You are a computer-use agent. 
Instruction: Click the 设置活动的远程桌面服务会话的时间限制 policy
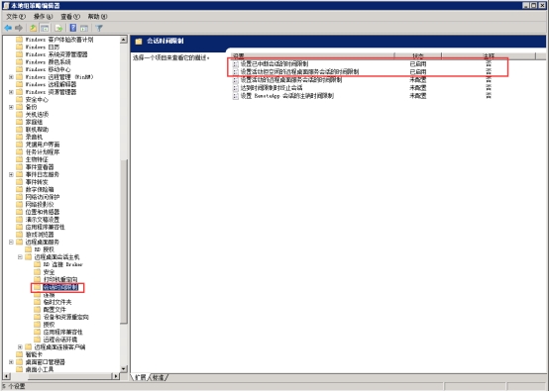pos(291,80)
